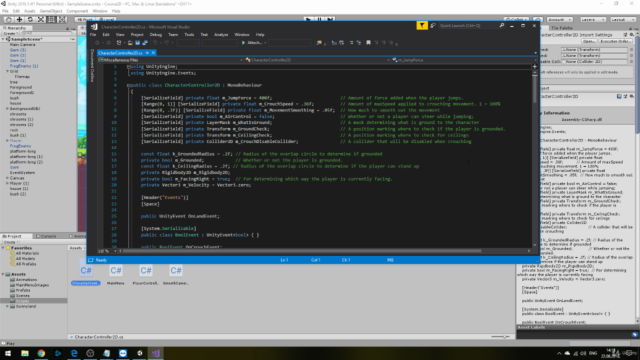This screenshot has height=360, width=640.
Task: Toggle Unity Play mode button
Action: [x=309, y=19]
